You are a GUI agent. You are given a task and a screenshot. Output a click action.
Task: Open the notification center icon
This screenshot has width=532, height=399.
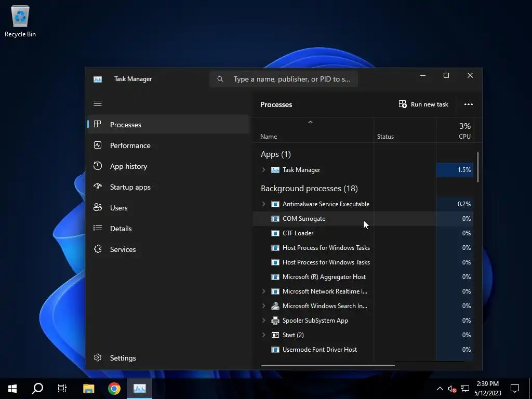coord(515,389)
